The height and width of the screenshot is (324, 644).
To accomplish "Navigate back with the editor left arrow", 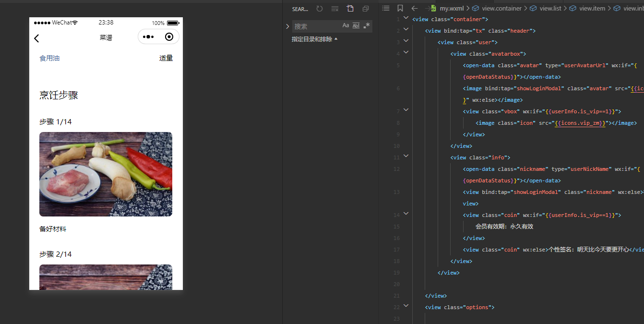I will click(415, 8).
